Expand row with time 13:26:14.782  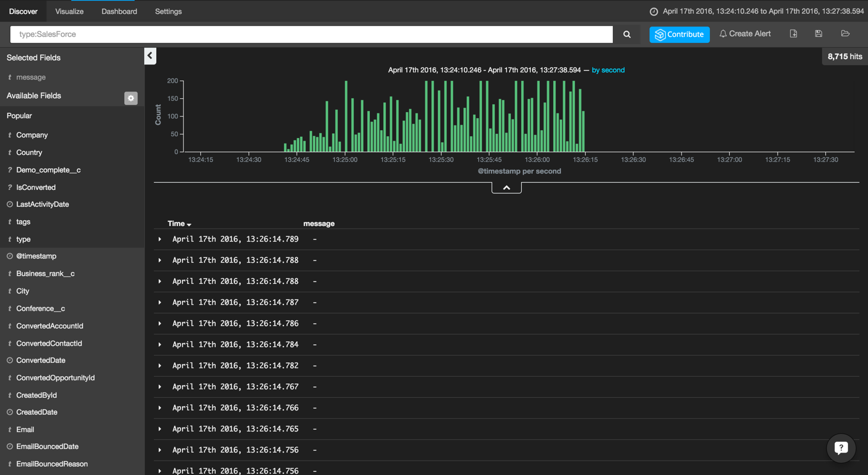point(160,366)
